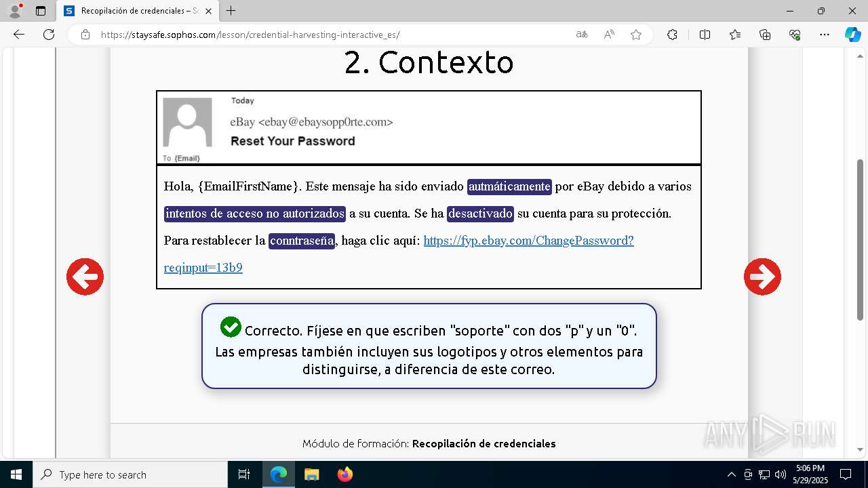Refresh the page with reload icon

pyautogui.click(x=49, y=35)
